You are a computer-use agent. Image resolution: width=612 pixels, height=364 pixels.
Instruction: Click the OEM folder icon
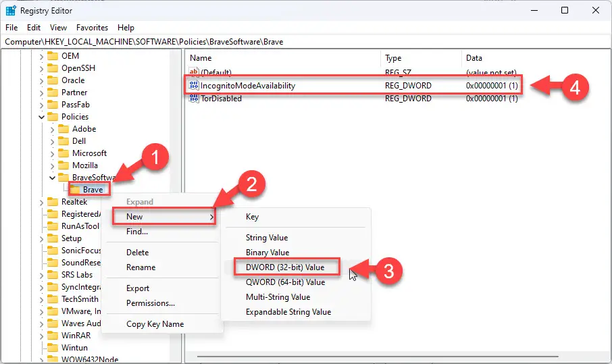(x=52, y=56)
